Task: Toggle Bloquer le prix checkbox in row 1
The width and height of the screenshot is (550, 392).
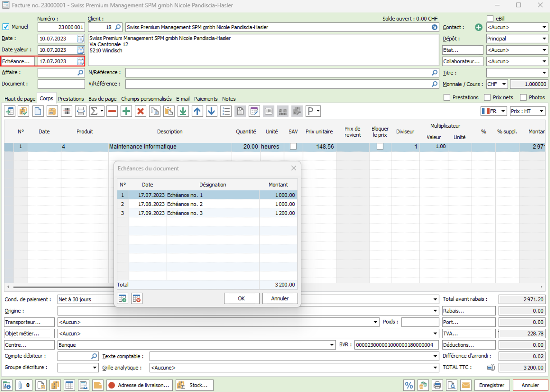Action: (380, 146)
